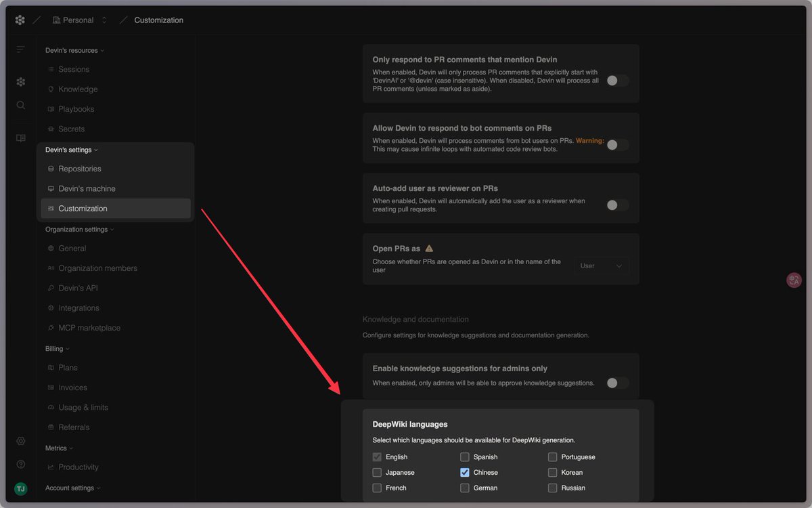Click the Customization sliders icon

click(51, 209)
